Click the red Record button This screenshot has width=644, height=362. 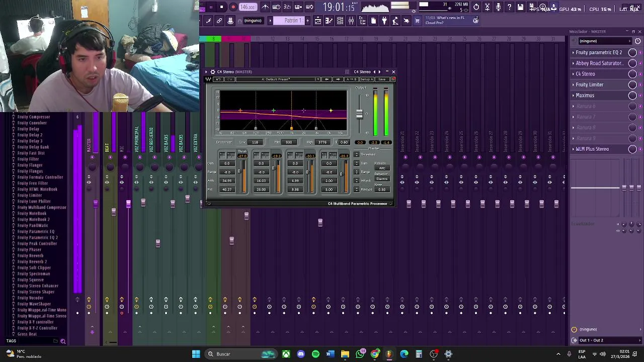[233, 7]
